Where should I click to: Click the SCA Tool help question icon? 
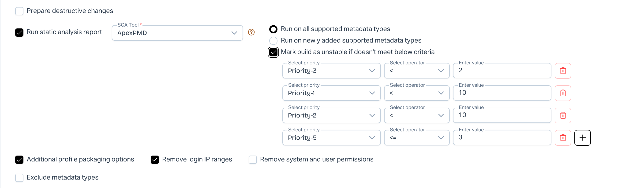(x=251, y=32)
